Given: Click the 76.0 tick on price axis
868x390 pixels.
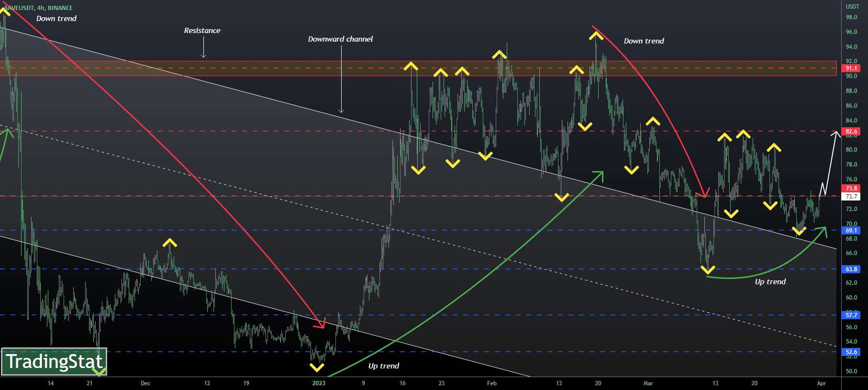Looking at the screenshot, I should coord(851,179).
